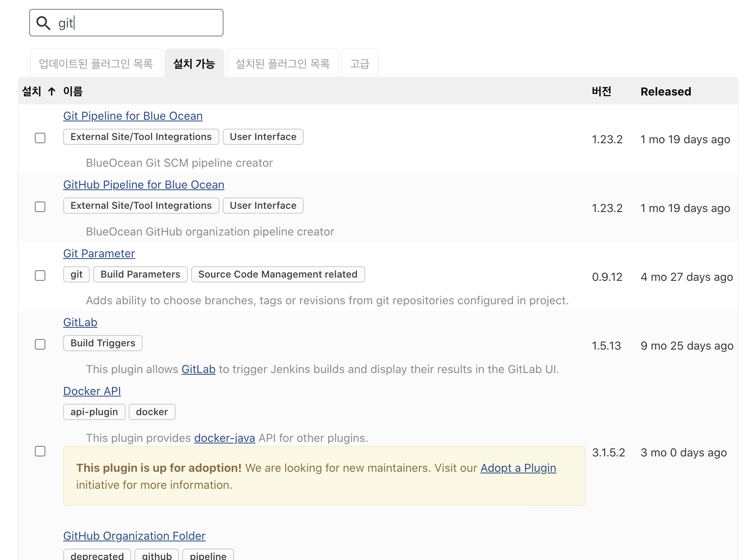The width and height of the screenshot is (745, 560).
Task: Click External Site/Tool Integrations tag under GitHub Pipeline
Action: (141, 206)
